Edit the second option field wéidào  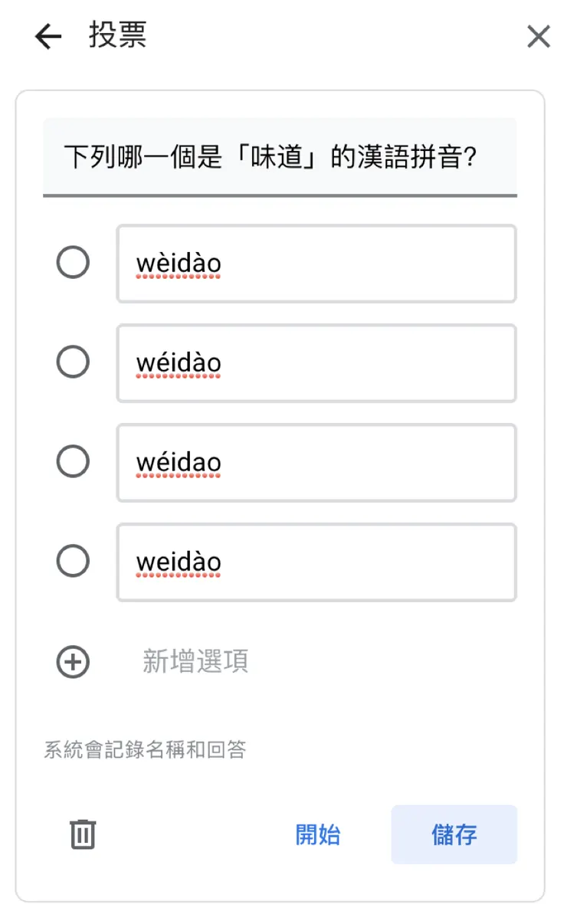point(316,362)
